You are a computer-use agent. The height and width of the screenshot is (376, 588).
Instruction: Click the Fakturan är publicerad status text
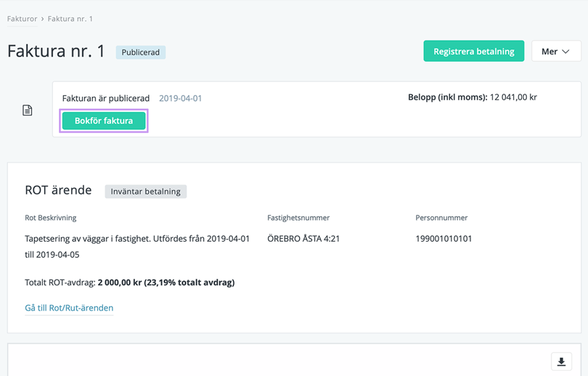click(x=106, y=98)
